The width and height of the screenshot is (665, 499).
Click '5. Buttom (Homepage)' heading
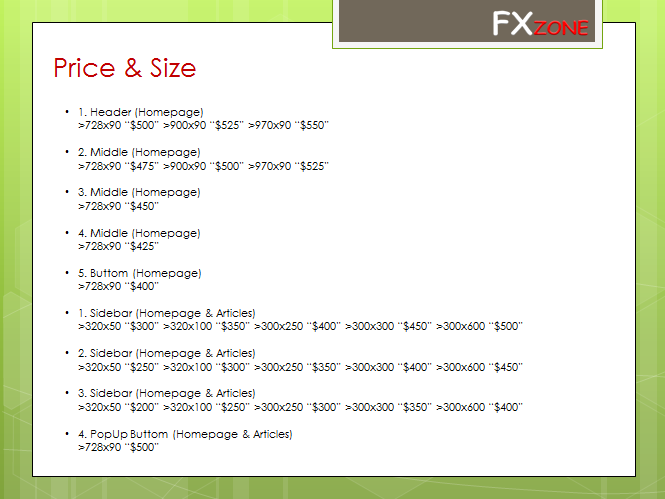pos(140,273)
